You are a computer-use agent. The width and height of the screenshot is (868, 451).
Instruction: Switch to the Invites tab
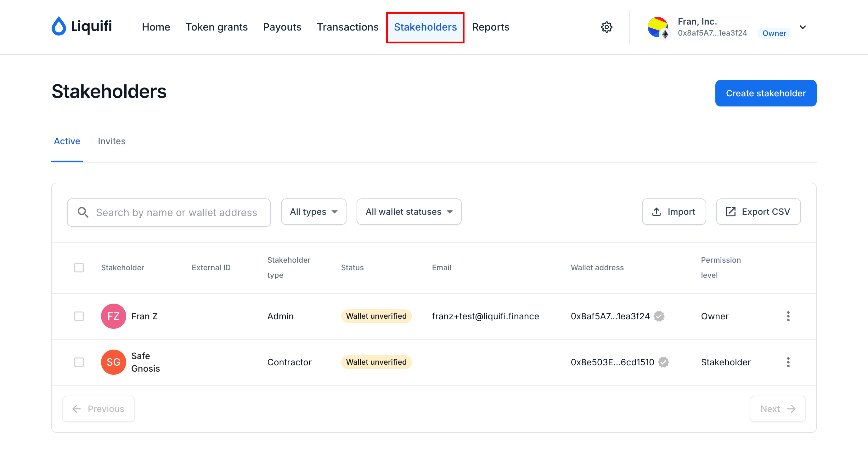(111, 141)
